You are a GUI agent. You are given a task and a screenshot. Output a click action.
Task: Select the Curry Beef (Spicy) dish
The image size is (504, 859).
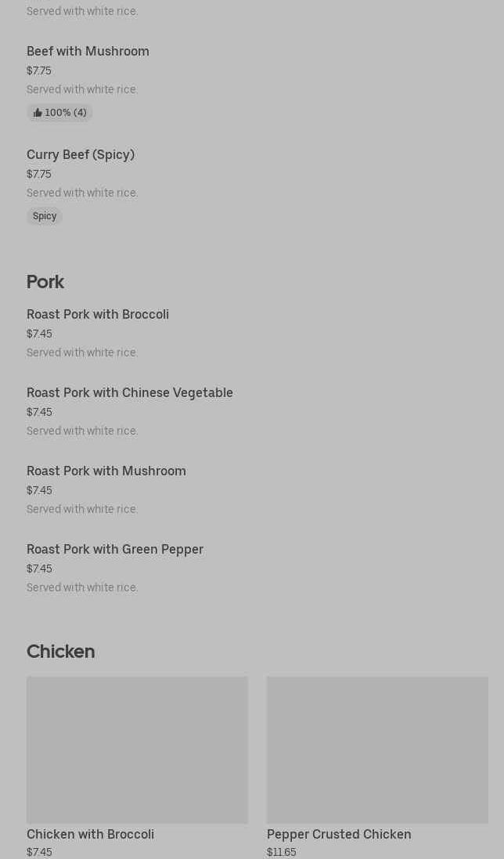coord(81,155)
